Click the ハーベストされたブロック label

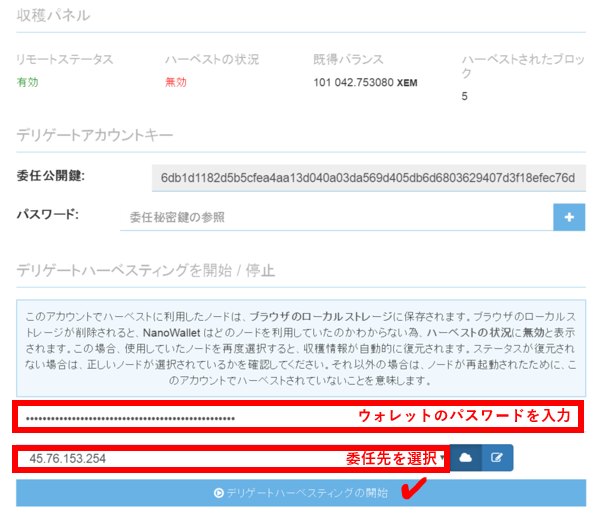(x=523, y=66)
